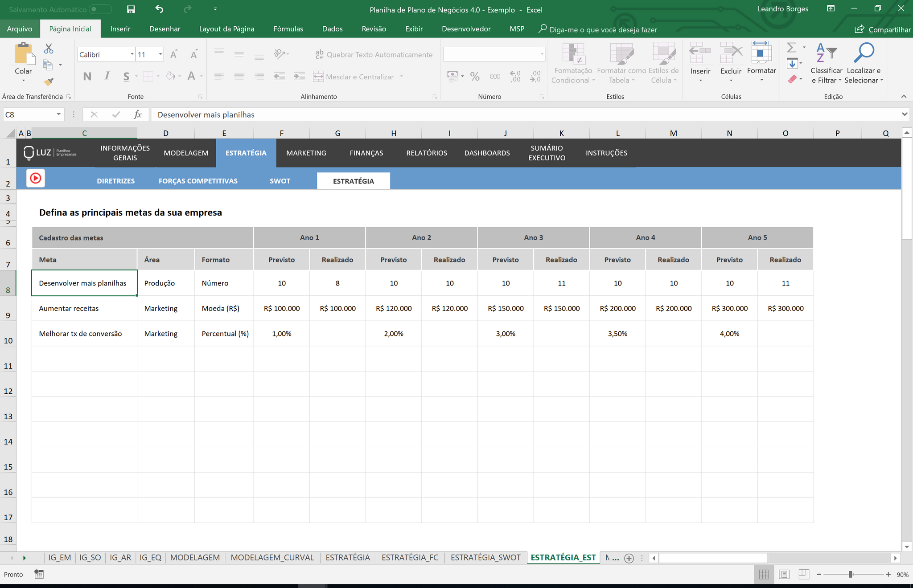Click the FORÇAS COMPETITIVAS link
The width and height of the screenshot is (913, 588).
click(198, 181)
